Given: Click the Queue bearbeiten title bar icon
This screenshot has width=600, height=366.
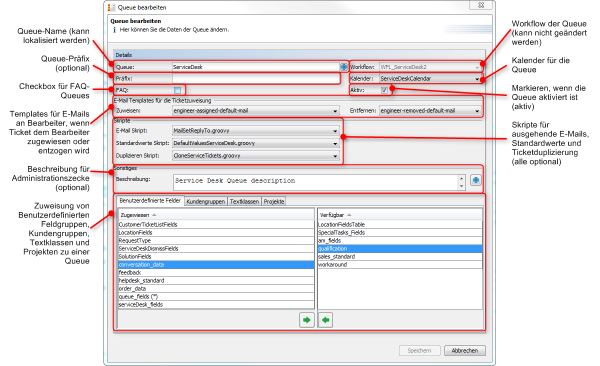Looking at the screenshot, I should tap(111, 7).
